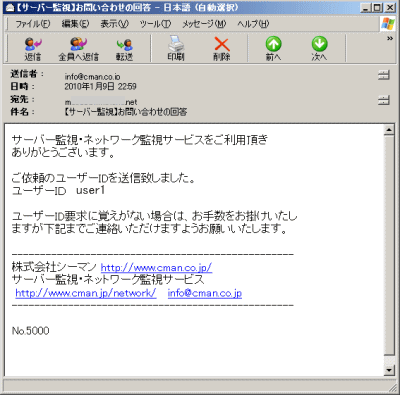
Task: Click the text 'ありがとうございます。'
Action: (x=63, y=153)
